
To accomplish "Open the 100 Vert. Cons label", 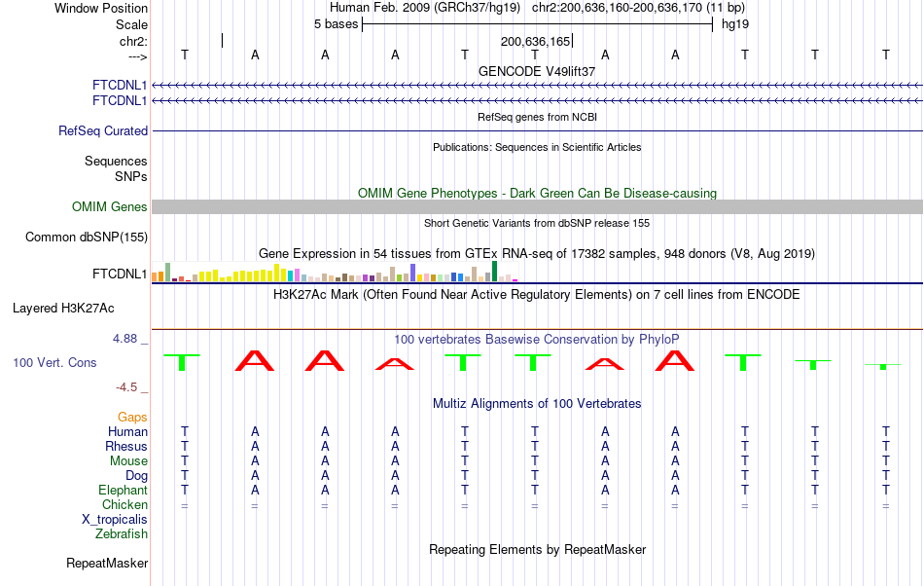I will pos(54,362).
